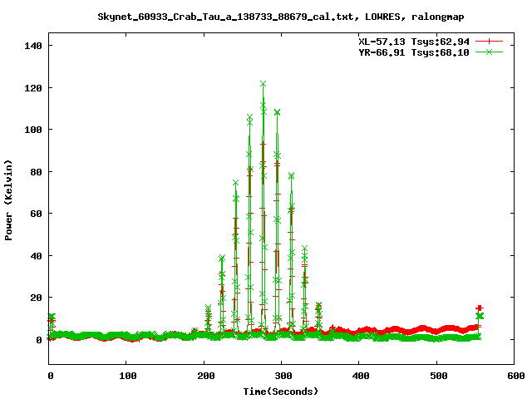Click the 100 y-axis tick label
This screenshot has width=532, height=399.
(x=33, y=130)
